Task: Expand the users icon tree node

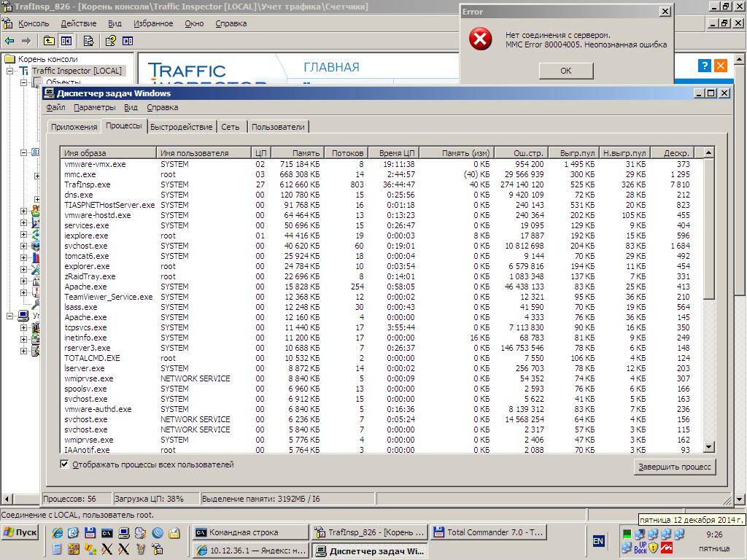Action: coord(23,211)
